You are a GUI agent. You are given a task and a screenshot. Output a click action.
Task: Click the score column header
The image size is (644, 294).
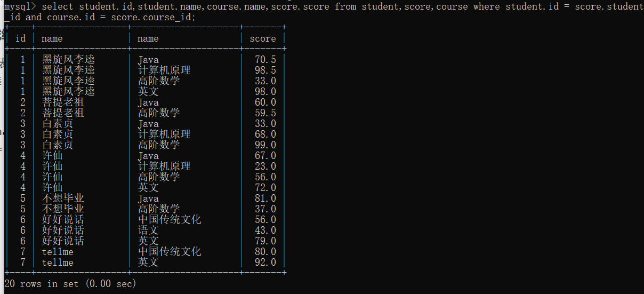click(x=262, y=38)
